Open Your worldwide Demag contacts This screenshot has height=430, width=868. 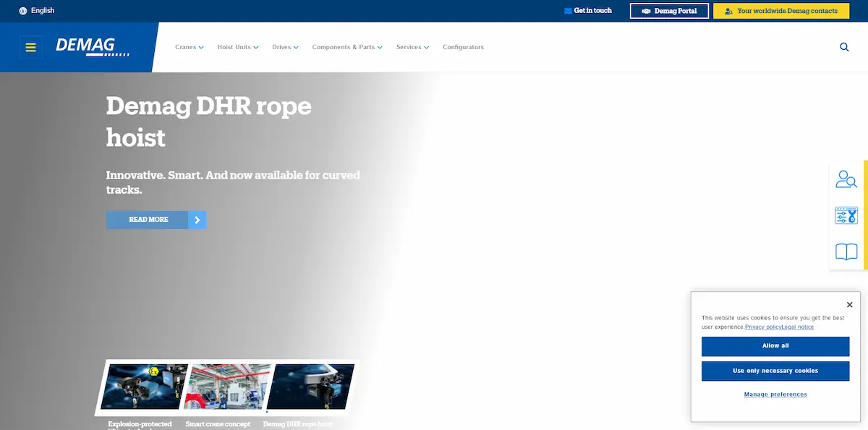pos(780,11)
